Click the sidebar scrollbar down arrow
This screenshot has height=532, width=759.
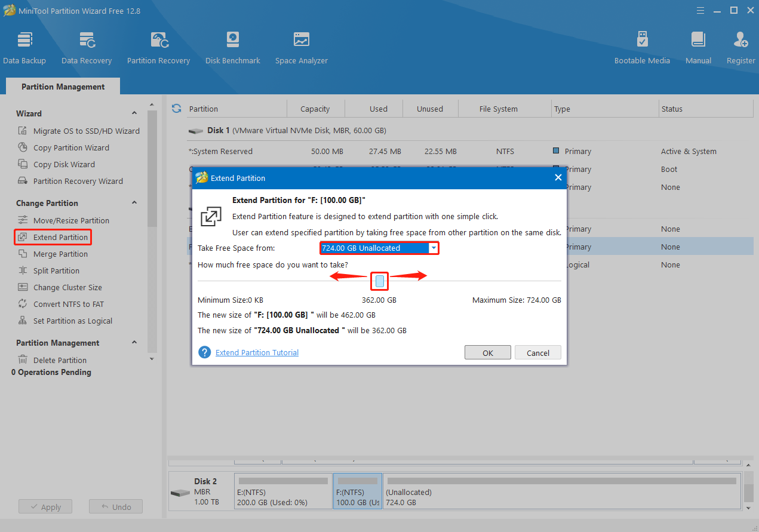tap(152, 359)
